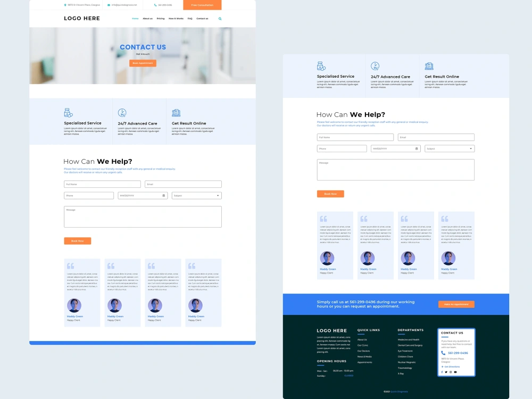The image size is (532, 399).
Task: Click Quick Diagnosis copyright link in footer
Action: 400,392
